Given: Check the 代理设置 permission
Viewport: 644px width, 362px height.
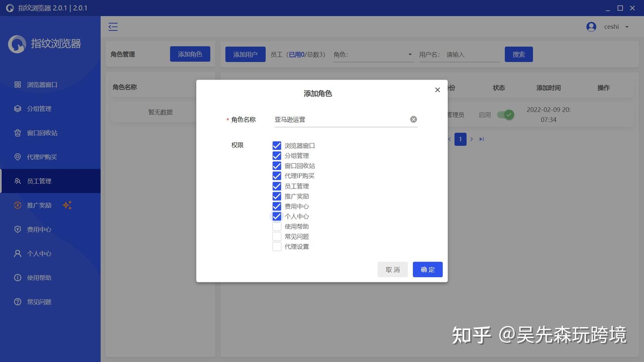Looking at the screenshot, I should pyautogui.click(x=276, y=246).
